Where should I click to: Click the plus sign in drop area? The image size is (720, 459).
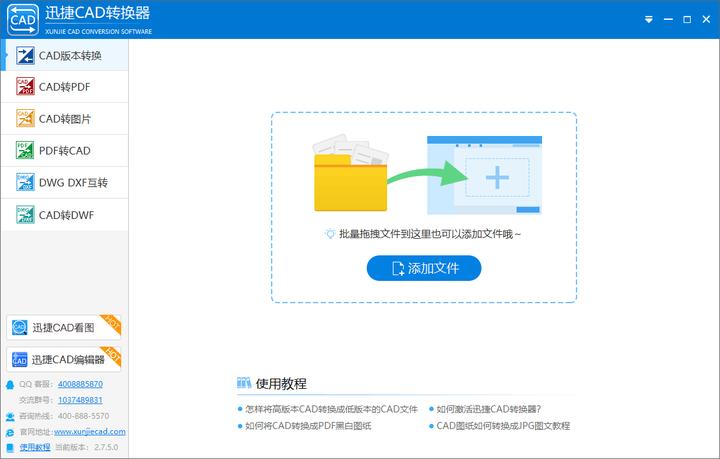click(x=497, y=177)
